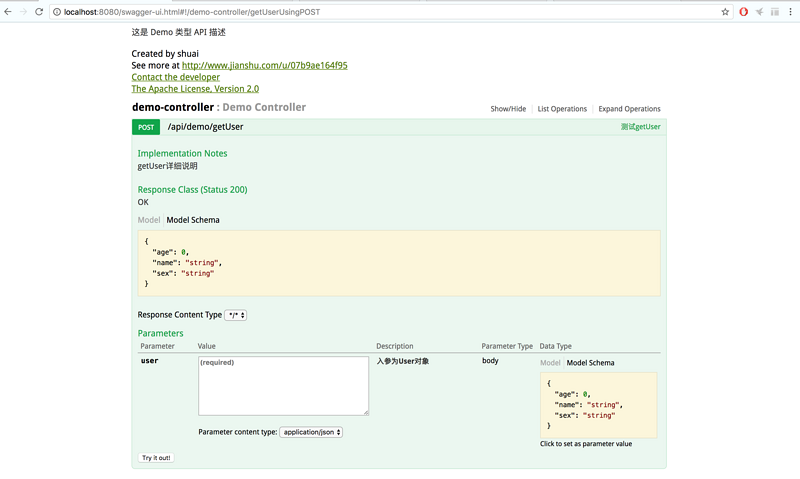
Task: Click Contact the developer link
Action: pyautogui.click(x=175, y=77)
